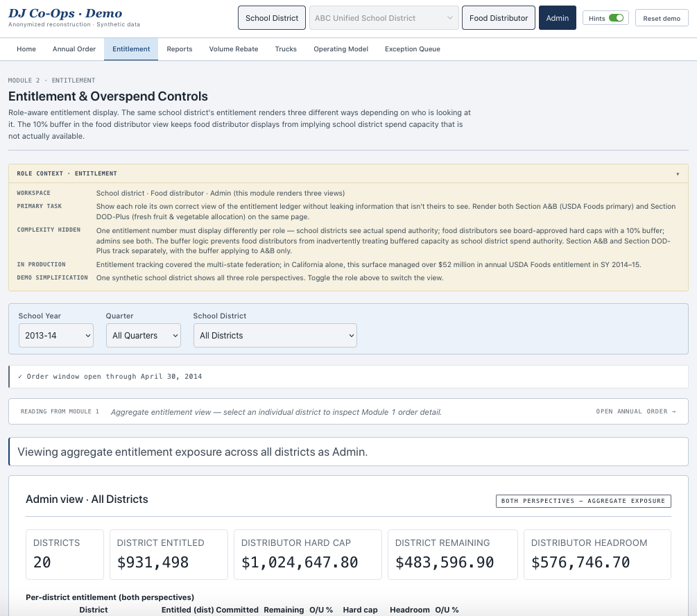Open the Operating Model tab
Screen dimensions: 697x616
(341, 49)
